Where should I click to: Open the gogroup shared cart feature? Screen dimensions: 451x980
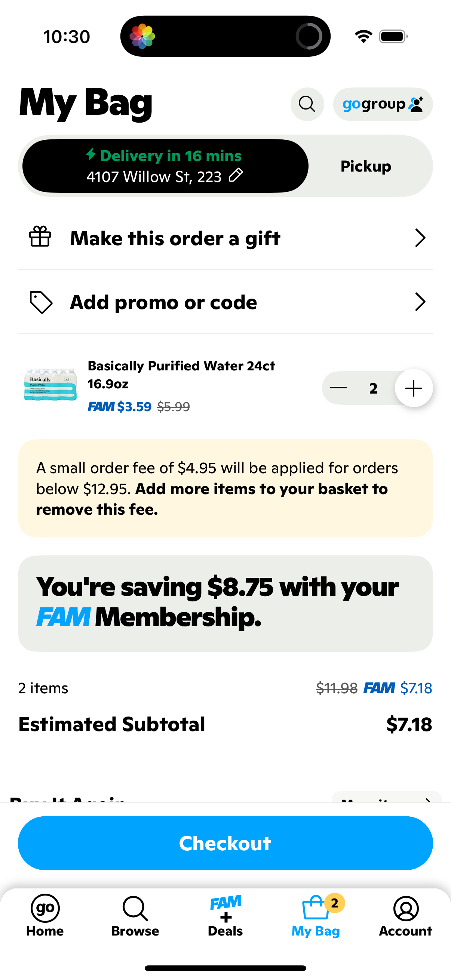click(x=383, y=104)
